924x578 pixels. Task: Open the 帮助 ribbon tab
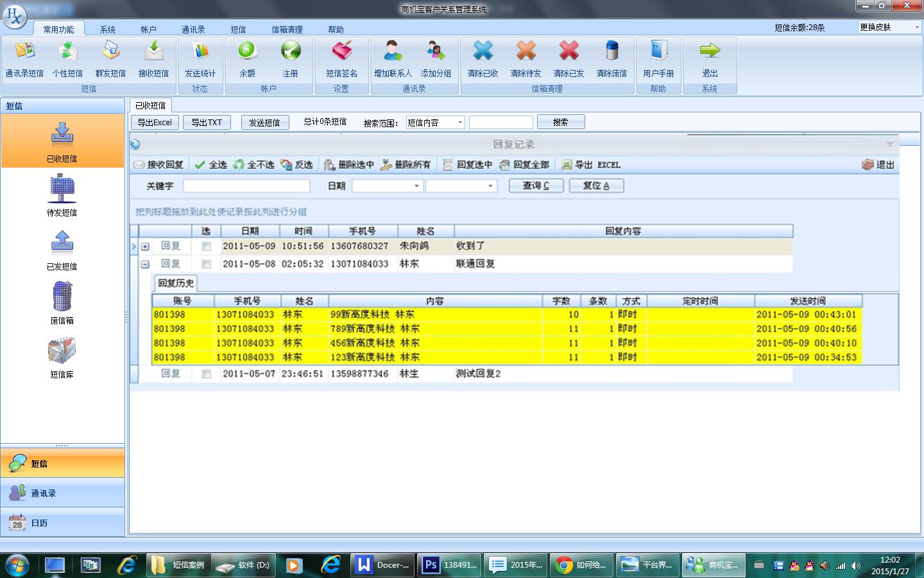coord(336,30)
